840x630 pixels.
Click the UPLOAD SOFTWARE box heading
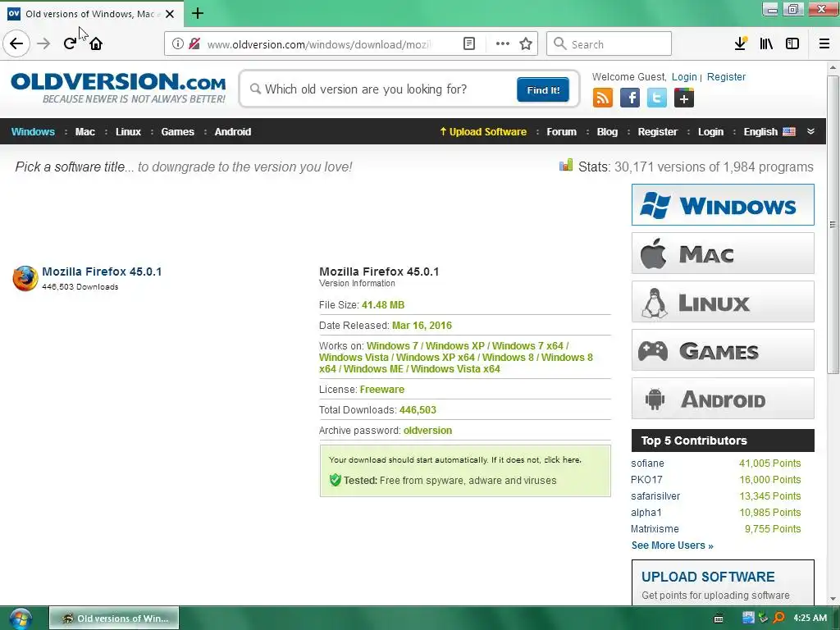tap(708, 577)
